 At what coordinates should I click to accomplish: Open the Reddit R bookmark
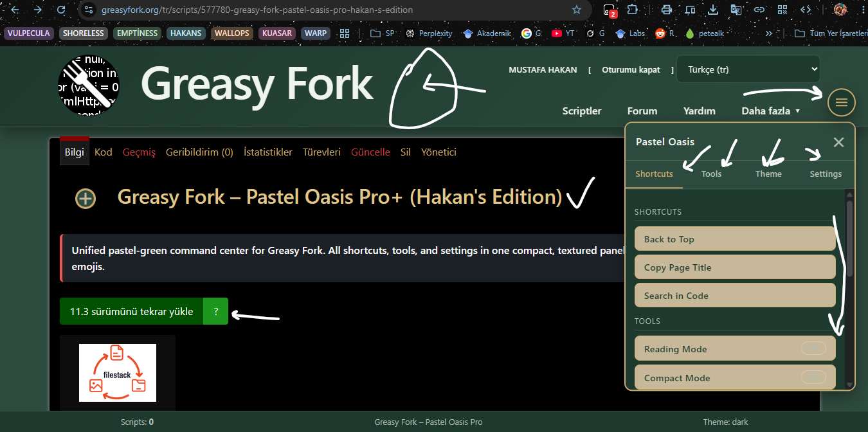coord(665,33)
